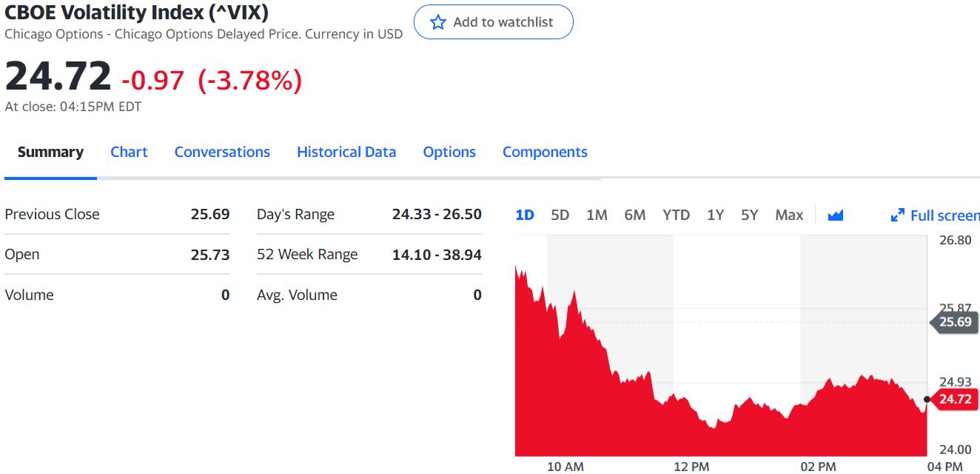980x474 pixels.
Task: Show the YTD chart range
Action: [676, 215]
